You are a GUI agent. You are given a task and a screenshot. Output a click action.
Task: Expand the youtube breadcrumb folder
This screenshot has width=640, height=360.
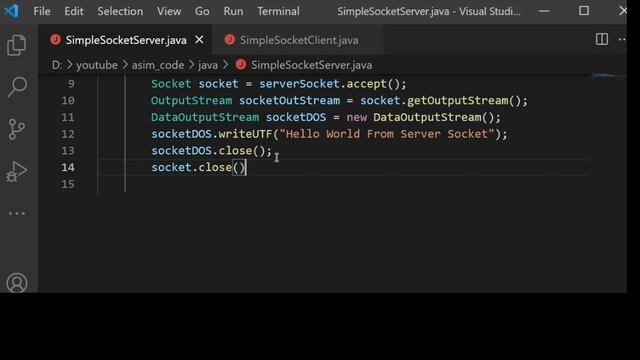[x=97, y=65]
